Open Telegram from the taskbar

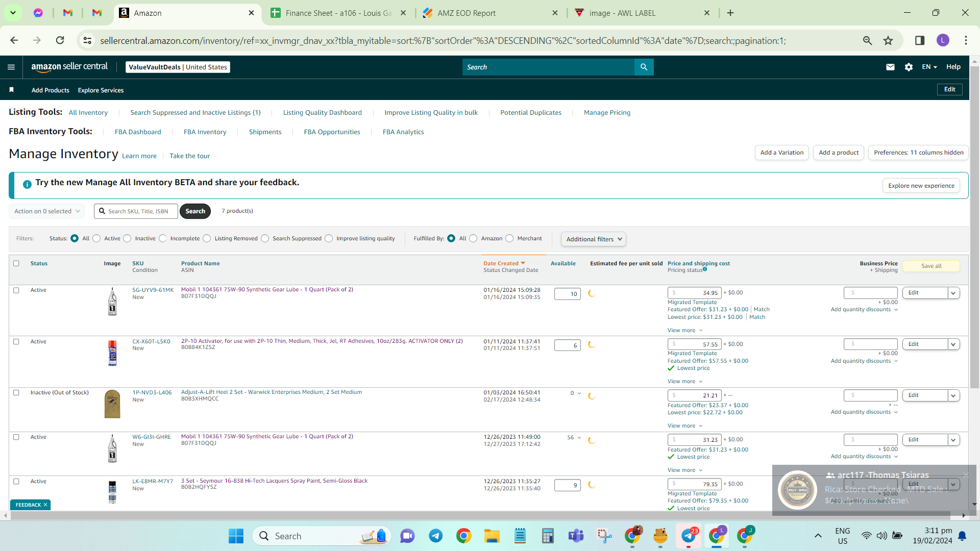435,536
